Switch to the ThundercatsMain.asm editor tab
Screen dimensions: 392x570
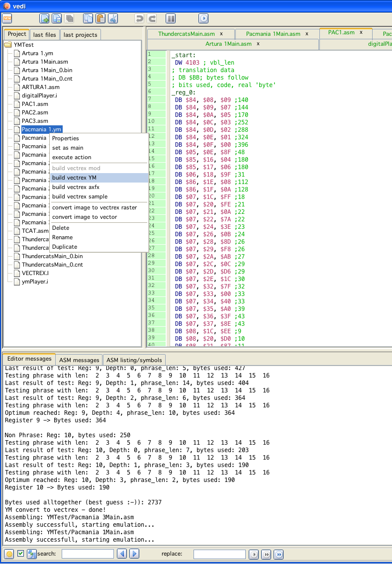click(186, 34)
